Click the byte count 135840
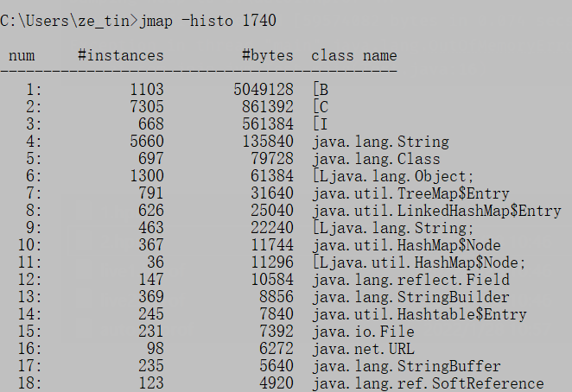 [x=268, y=141]
